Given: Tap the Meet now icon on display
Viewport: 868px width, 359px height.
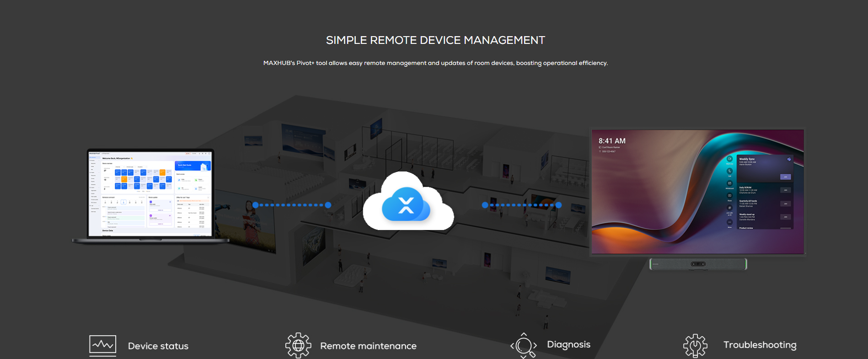Looking at the screenshot, I should pos(729,159).
